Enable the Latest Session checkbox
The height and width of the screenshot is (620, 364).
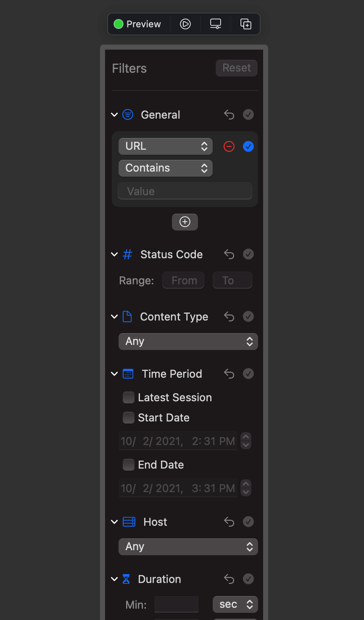point(129,397)
